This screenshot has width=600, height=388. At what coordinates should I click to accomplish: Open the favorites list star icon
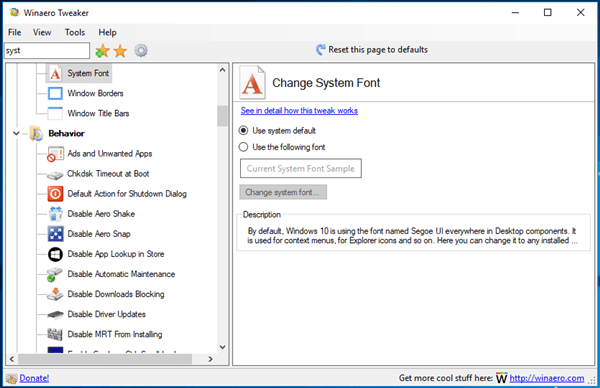(121, 51)
